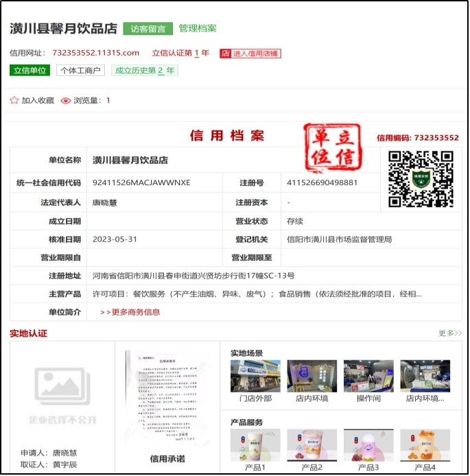Open the first 店内环境 photo thumbnail

click(312, 376)
